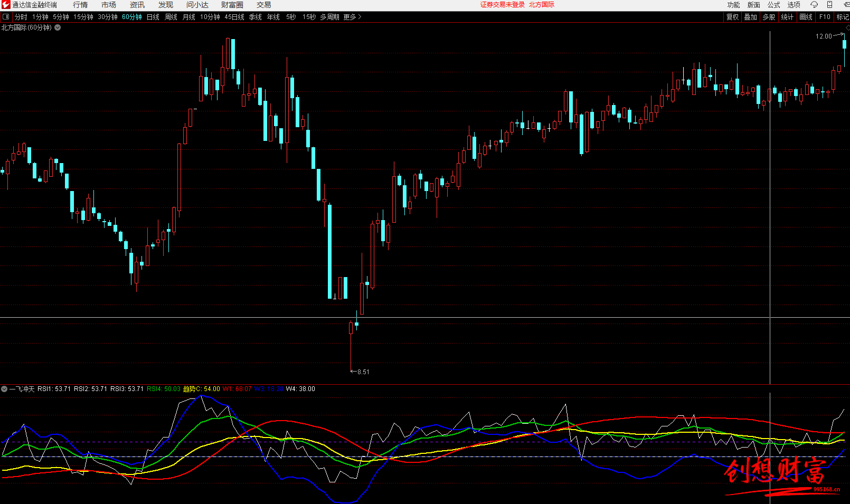This screenshot has height=504, width=850.
Task: Switch to 周线 weekly chart
Action: (171, 17)
